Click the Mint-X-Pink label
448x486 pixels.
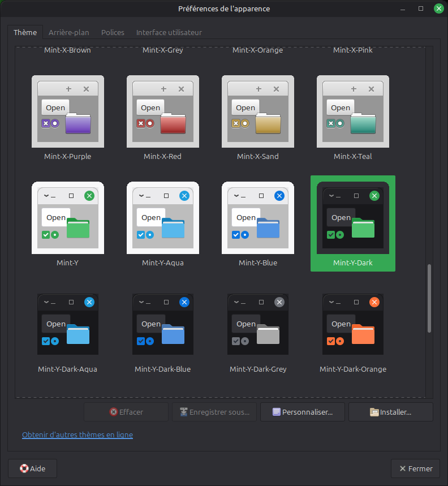point(353,50)
